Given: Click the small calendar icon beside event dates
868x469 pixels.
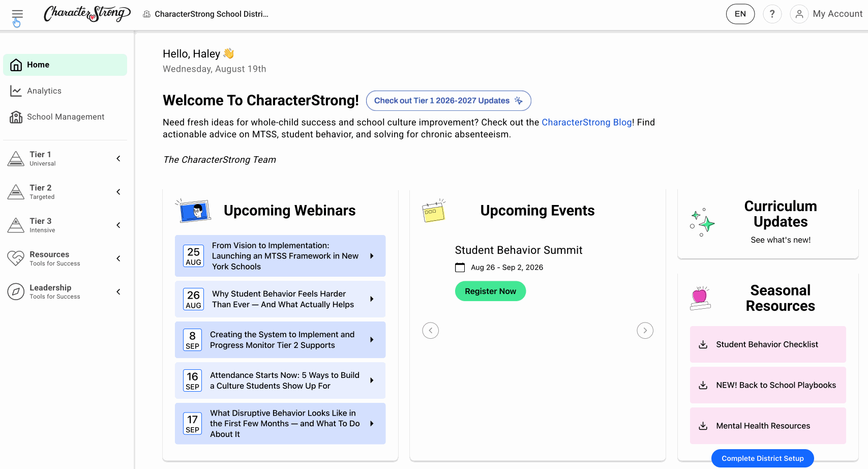Looking at the screenshot, I should tap(460, 268).
